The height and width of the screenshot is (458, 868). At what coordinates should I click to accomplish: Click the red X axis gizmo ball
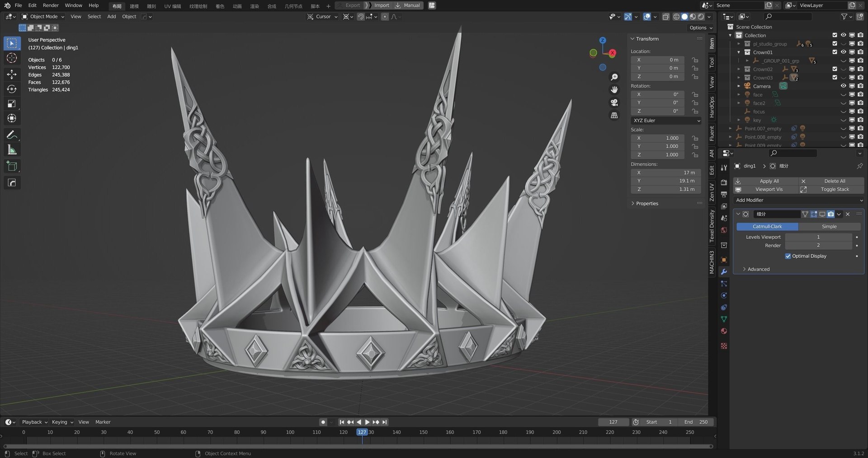tap(612, 53)
